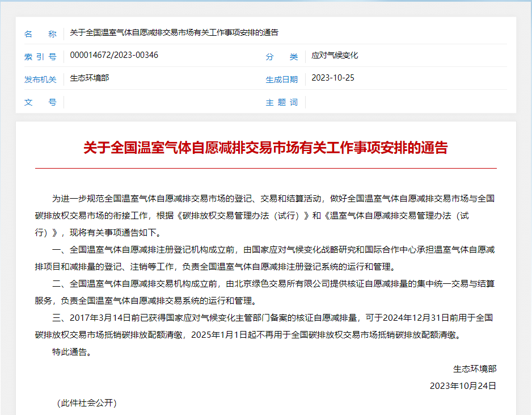This screenshot has height=415, width=532.
Task: Click item 二 about 北京绿色交易所
Action: click(265, 292)
